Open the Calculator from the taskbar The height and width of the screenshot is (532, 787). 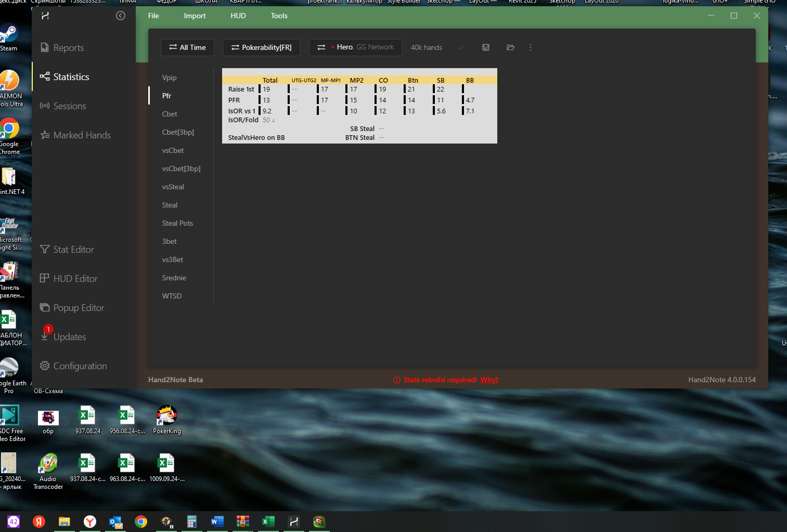(192, 522)
